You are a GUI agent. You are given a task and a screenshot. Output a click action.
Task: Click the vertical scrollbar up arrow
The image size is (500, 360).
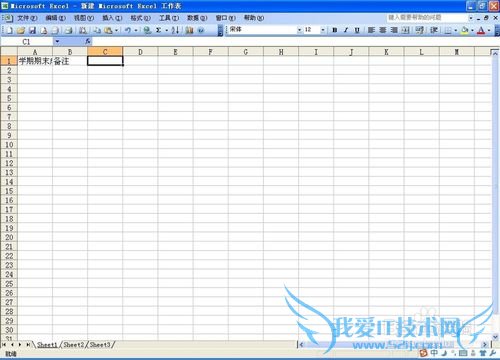pos(495,53)
